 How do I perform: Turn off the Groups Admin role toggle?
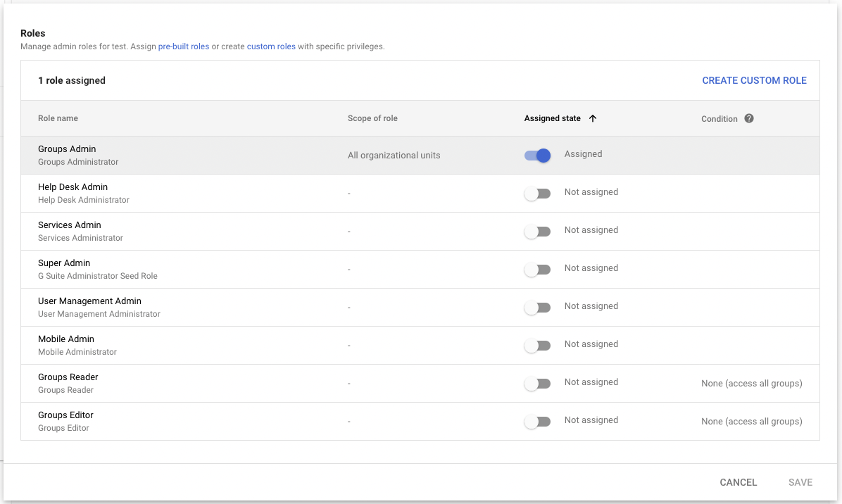tap(538, 156)
